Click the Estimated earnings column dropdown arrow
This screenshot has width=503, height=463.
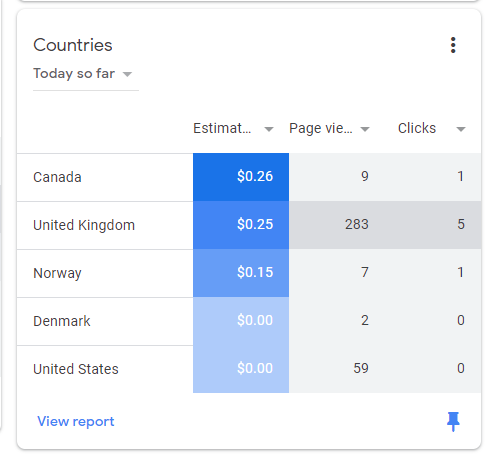(x=269, y=129)
